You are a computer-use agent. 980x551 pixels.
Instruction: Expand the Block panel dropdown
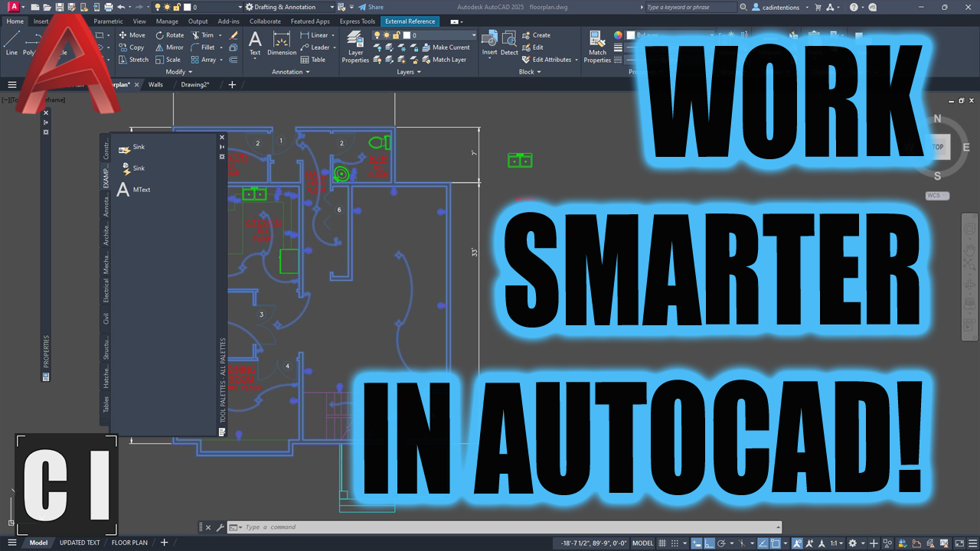point(530,72)
